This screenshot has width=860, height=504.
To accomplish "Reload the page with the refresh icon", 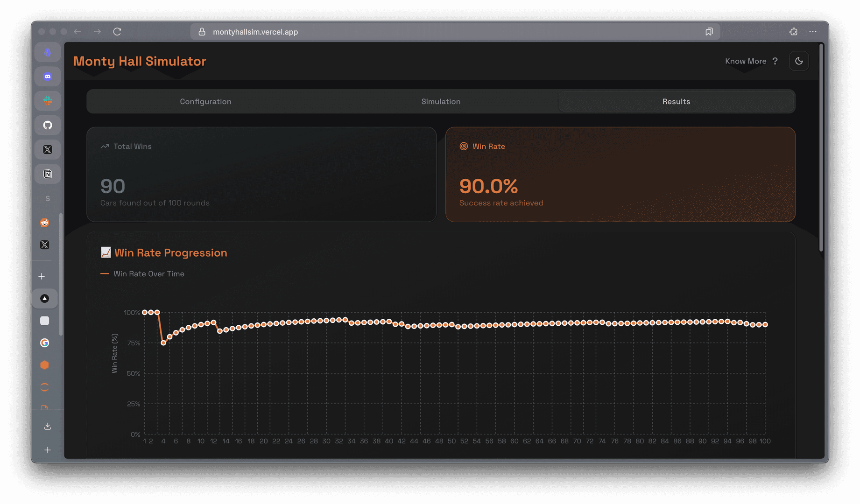I will click(x=117, y=32).
